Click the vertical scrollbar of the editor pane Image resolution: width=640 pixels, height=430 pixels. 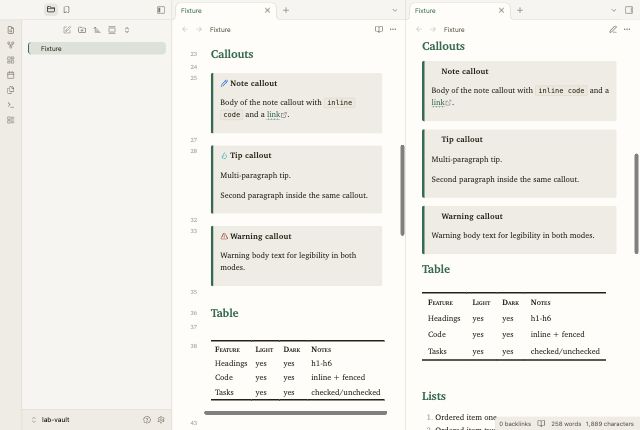pyautogui.click(x=402, y=190)
